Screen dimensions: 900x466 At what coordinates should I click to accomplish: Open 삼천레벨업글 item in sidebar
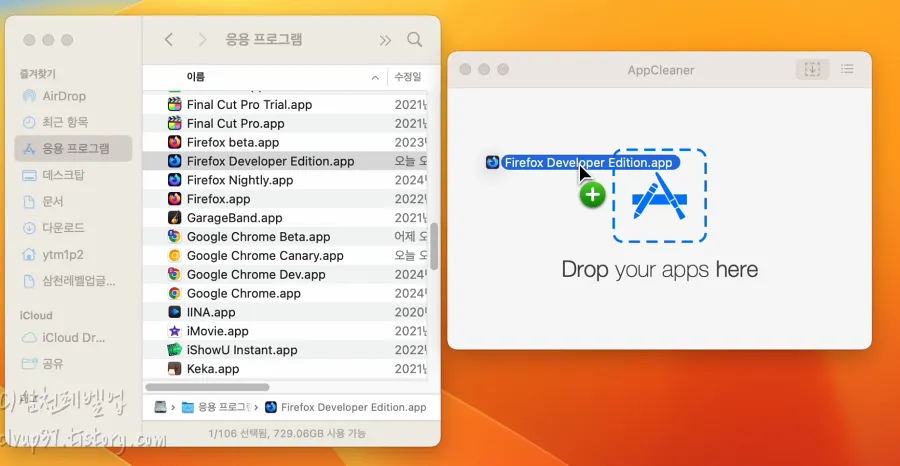[69, 281]
